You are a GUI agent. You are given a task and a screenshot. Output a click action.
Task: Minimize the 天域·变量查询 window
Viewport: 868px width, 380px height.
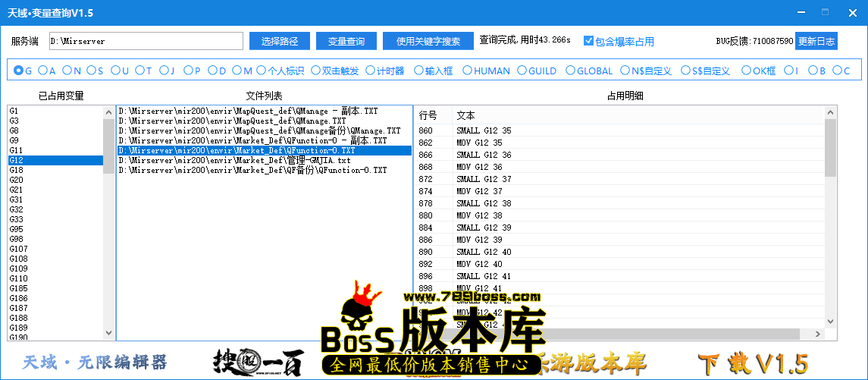[x=802, y=12]
